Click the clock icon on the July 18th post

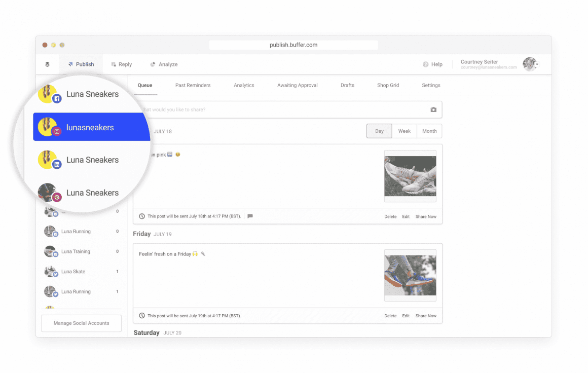(142, 216)
